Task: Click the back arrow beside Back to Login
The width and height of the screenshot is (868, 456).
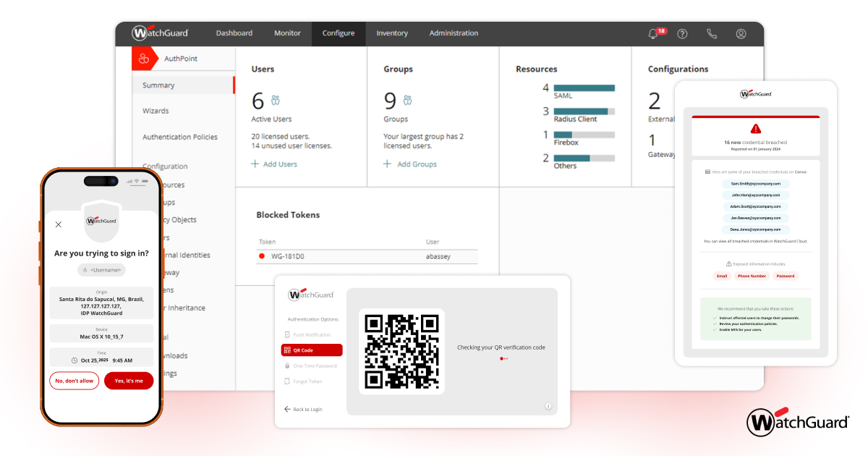Action: [x=287, y=409]
